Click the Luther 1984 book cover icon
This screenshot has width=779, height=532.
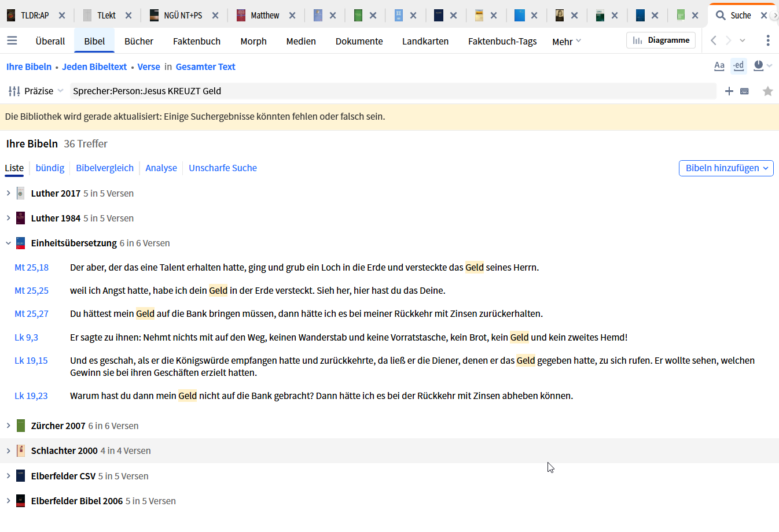click(21, 218)
